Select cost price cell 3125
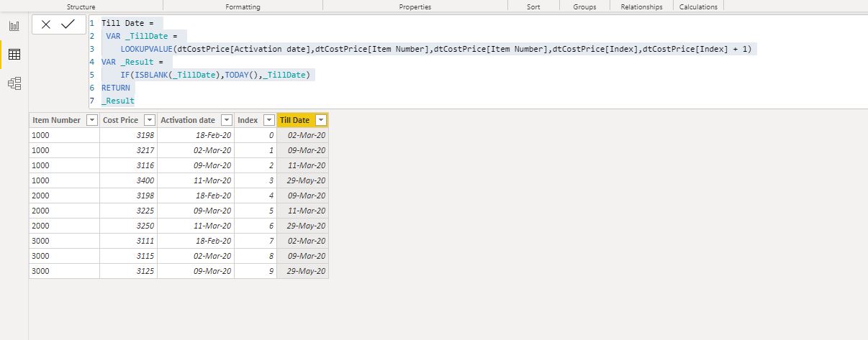This screenshot has height=340, width=868. [128, 271]
